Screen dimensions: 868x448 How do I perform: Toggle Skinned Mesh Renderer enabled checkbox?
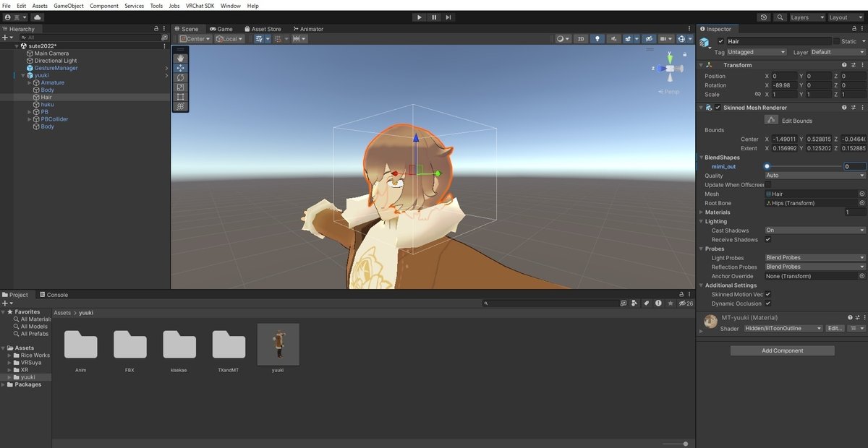click(718, 108)
